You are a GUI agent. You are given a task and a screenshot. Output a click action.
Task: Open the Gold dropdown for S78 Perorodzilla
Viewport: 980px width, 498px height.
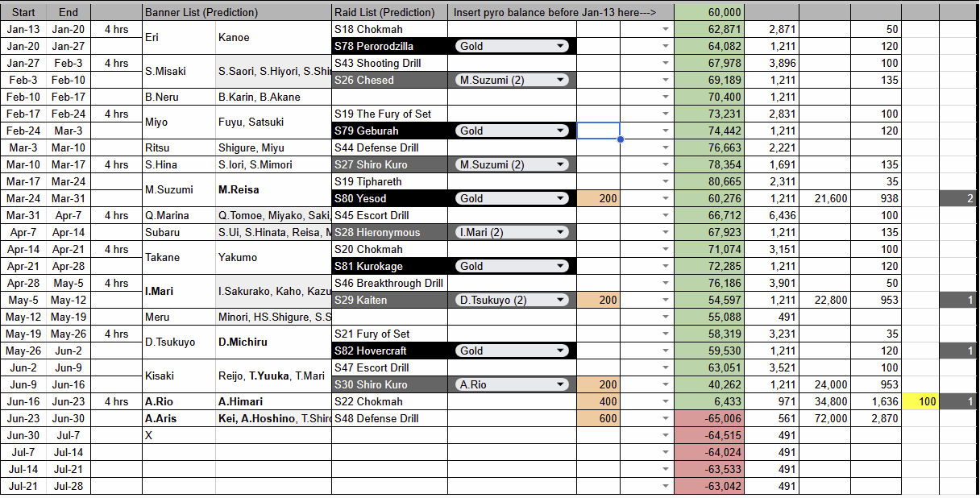tap(512, 46)
